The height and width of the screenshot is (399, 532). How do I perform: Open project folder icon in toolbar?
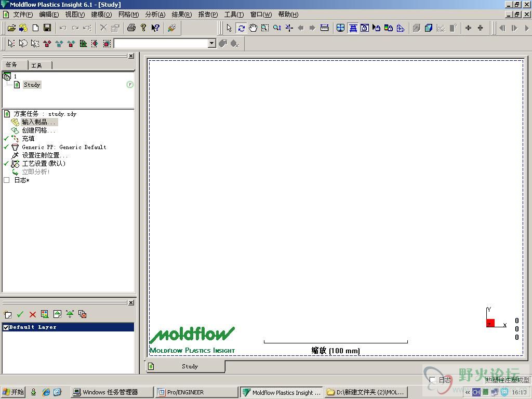[x=11, y=28]
